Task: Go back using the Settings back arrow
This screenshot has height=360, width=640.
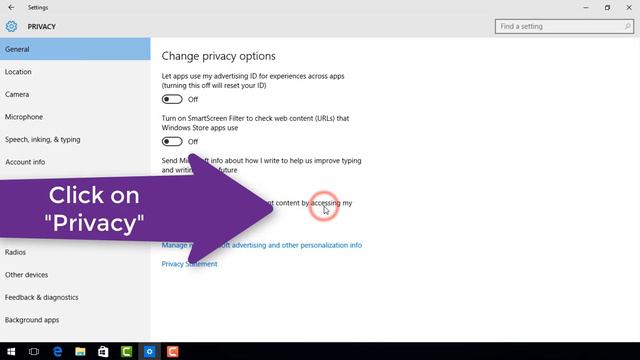Action: point(11,7)
